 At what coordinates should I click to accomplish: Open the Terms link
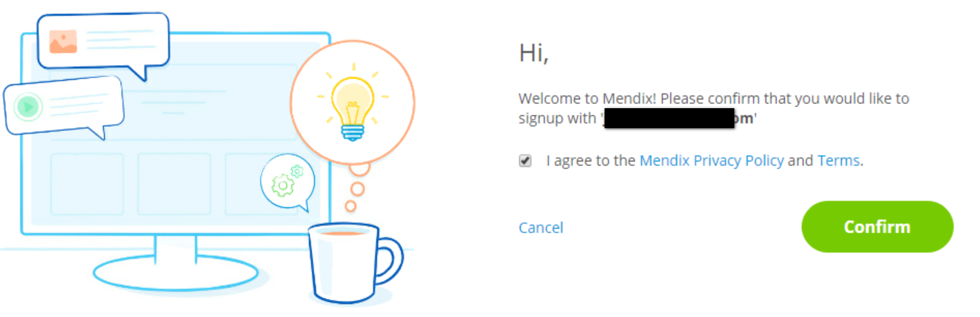(839, 161)
